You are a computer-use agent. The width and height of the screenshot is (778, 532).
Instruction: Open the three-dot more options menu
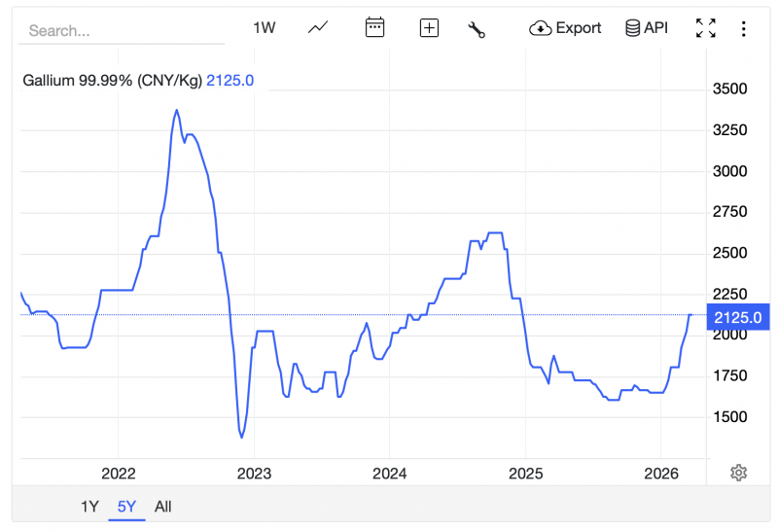coord(744,28)
